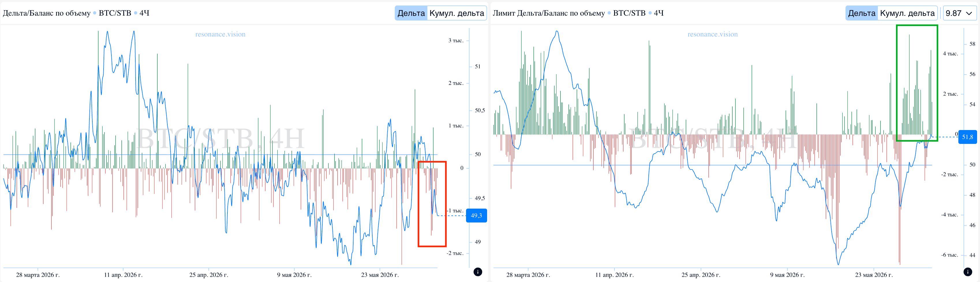Click the red highlighted box on left chart
Viewport: 980px width, 282px height.
pos(432,204)
